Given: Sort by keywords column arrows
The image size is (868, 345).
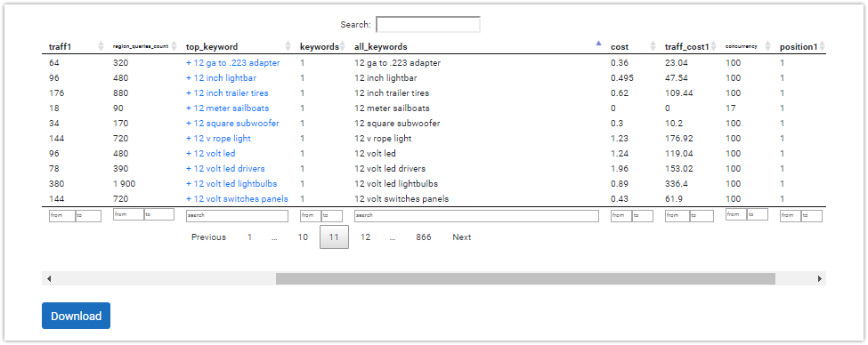Looking at the screenshot, I should click(x=343, y=46).
